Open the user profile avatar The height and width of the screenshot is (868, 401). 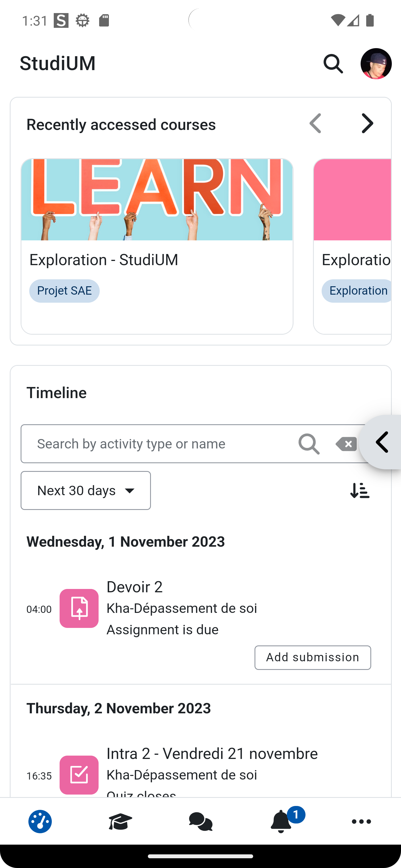376,64
